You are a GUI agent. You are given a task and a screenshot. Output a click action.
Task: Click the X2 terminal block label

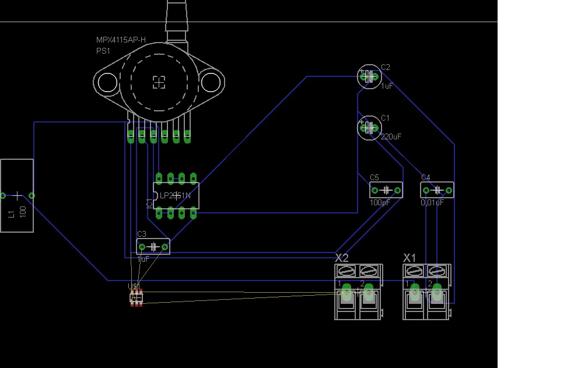(342, 258)
